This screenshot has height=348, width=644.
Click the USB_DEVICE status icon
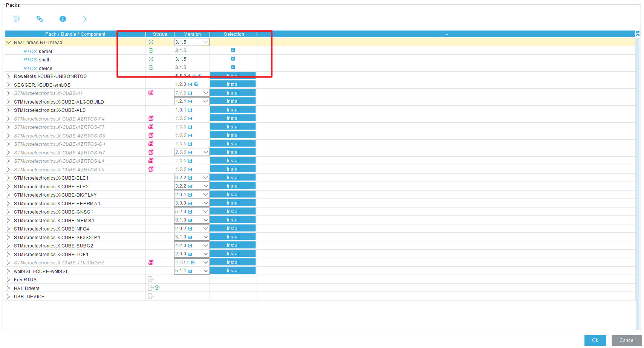[151, 296]
